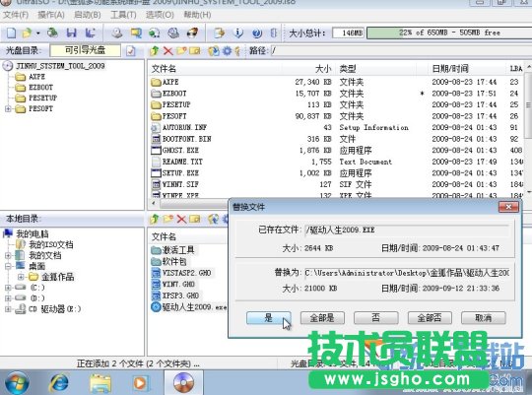
Task: Click the New Folder icon in the local toolbar
Action: coord(167,219)
